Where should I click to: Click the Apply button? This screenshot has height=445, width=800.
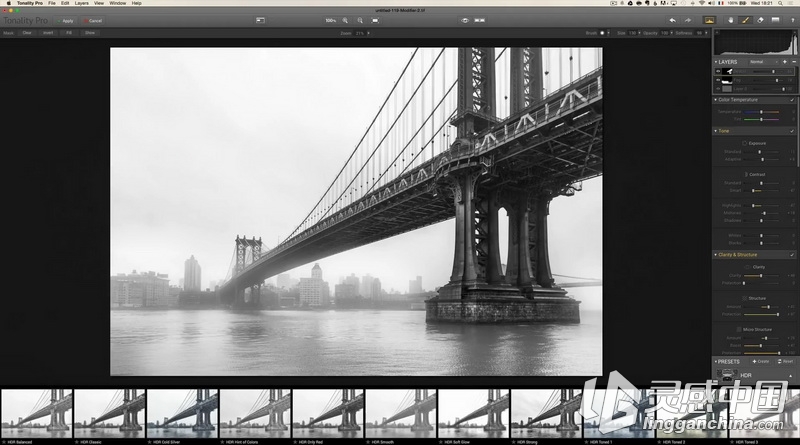(x=65, y=21)
